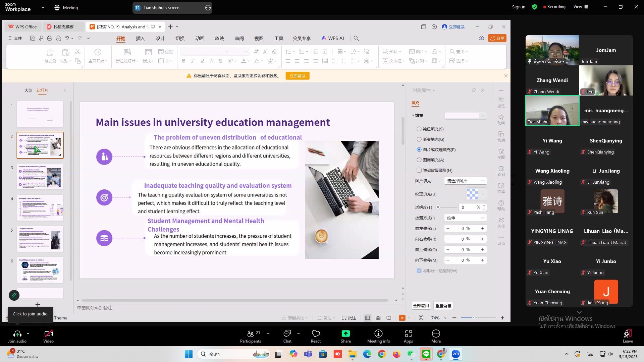
Task: Click the transparency slider handle
Action: (x=438, y=207)
